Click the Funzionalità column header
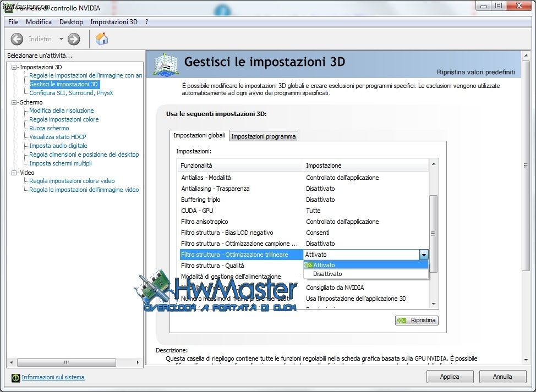 pyautogui.click(x=240, y=165)
